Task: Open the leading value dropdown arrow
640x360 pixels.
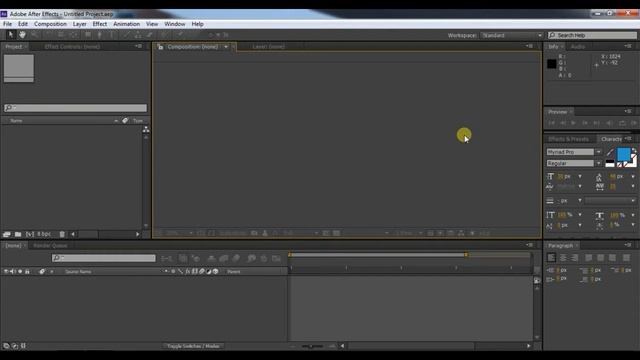Action: 633,176
